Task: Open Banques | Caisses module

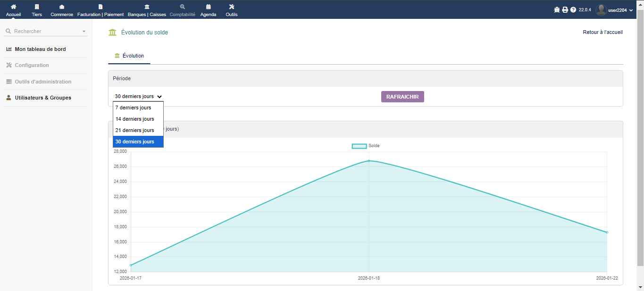Action: pyautogui.click(x=147, y=7)
